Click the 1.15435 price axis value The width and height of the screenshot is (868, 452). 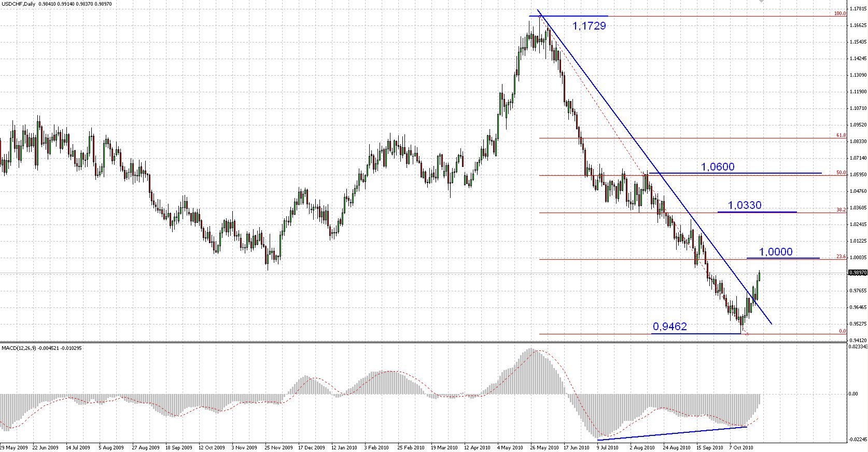[858, 41]
